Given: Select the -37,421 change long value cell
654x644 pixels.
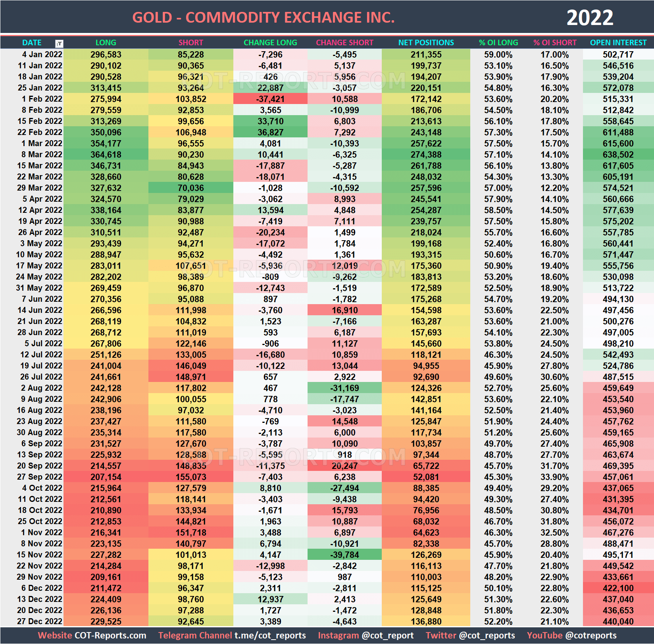Looking at the screenshot, I should (x=270, y=99).
